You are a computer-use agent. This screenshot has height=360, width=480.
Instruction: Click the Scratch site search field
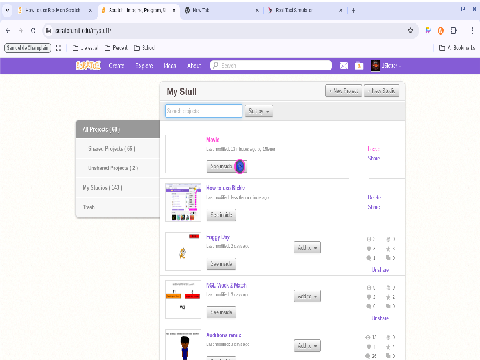pyautogui.click(x=271, y=66)
